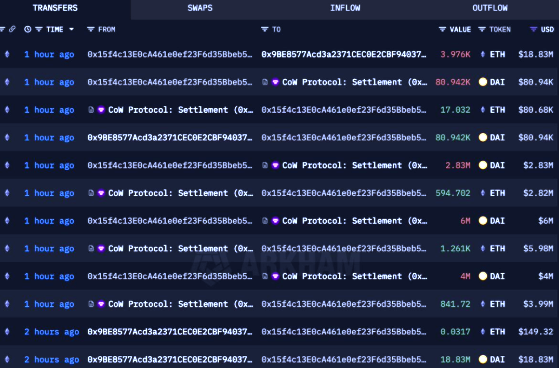The image size is (559, 368).
Task: Open the TIME column filter
Action: (39, 29)
